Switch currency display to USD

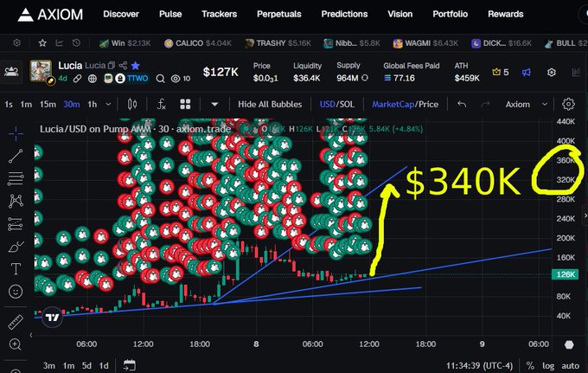pyautogui.click(x=327, y=105)
